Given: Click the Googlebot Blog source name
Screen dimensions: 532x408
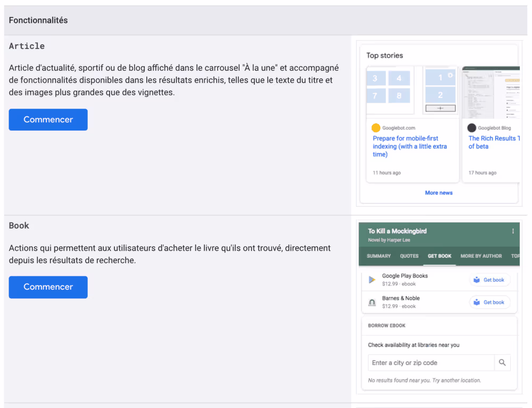Looking at the screenshot, I should pos(494,128).
